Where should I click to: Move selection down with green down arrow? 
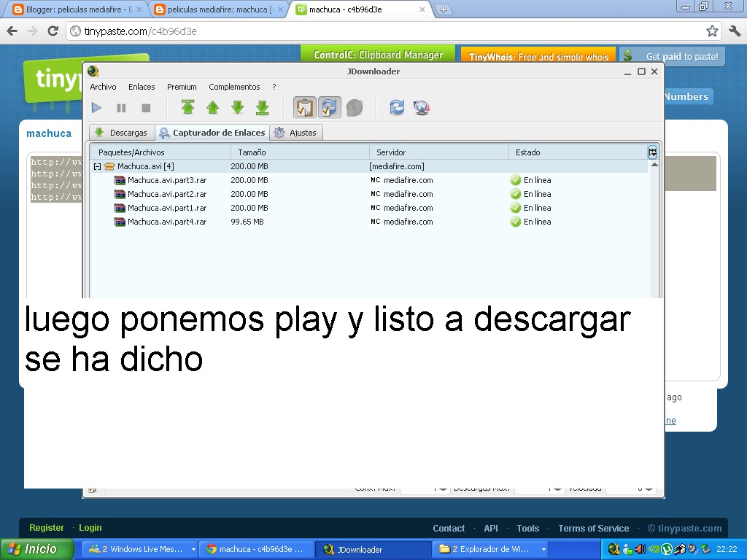click(238, 108)
